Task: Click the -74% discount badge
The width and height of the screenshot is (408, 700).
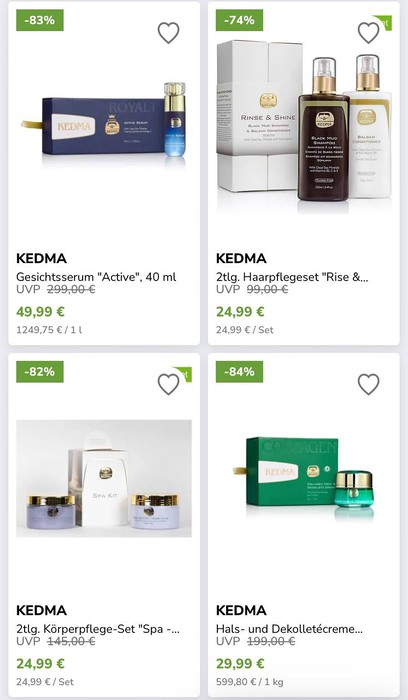Action: [239, 20]
